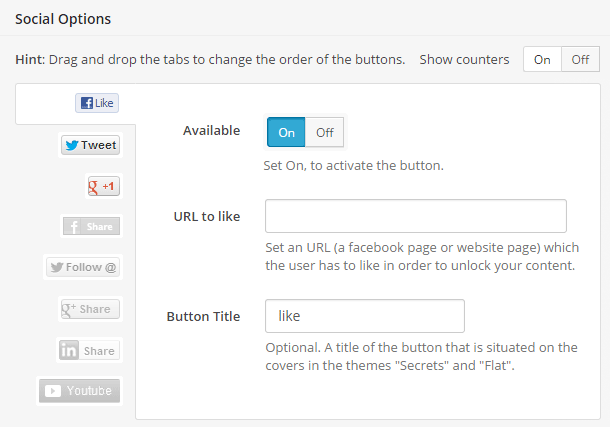Select the Google+ Share button tab

89,309
